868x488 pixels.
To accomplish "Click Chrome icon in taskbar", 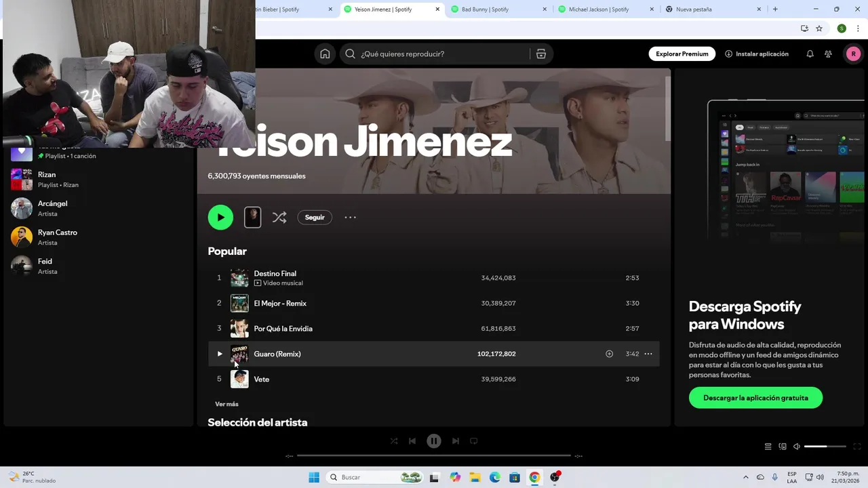I will coord(534,477).
